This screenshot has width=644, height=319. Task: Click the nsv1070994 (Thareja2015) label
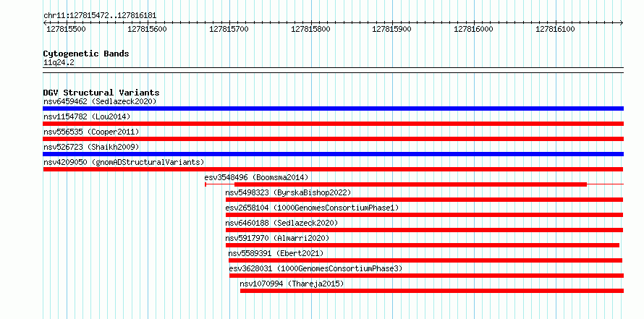pyautogui.click(x=292, y=284)
